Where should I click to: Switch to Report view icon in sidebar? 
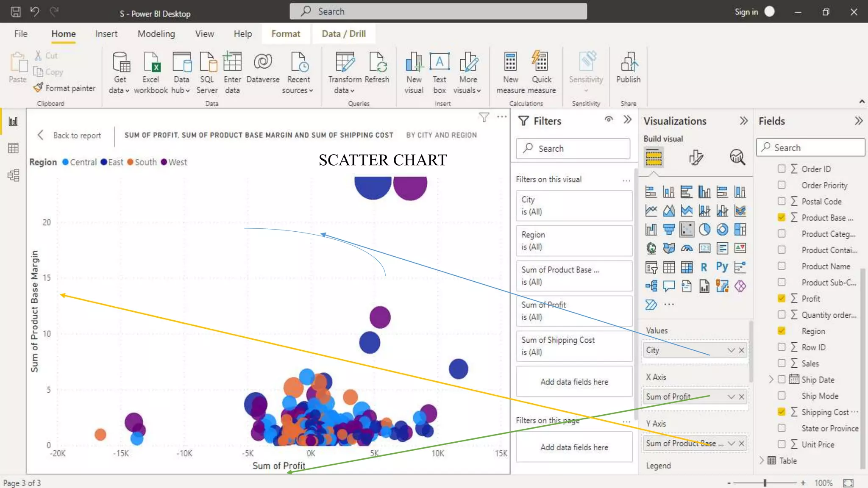click(x=14, y=122)
